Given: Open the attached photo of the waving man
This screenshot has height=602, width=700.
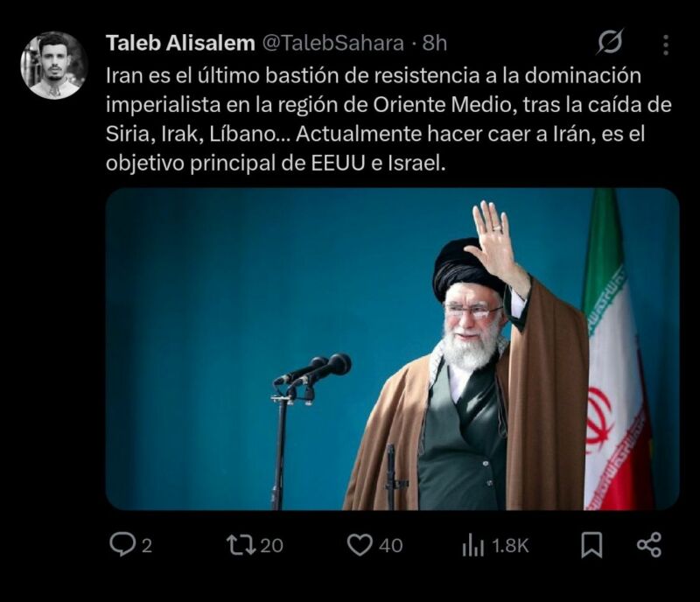Looking at the screenshot, I should tap(392, 349).
